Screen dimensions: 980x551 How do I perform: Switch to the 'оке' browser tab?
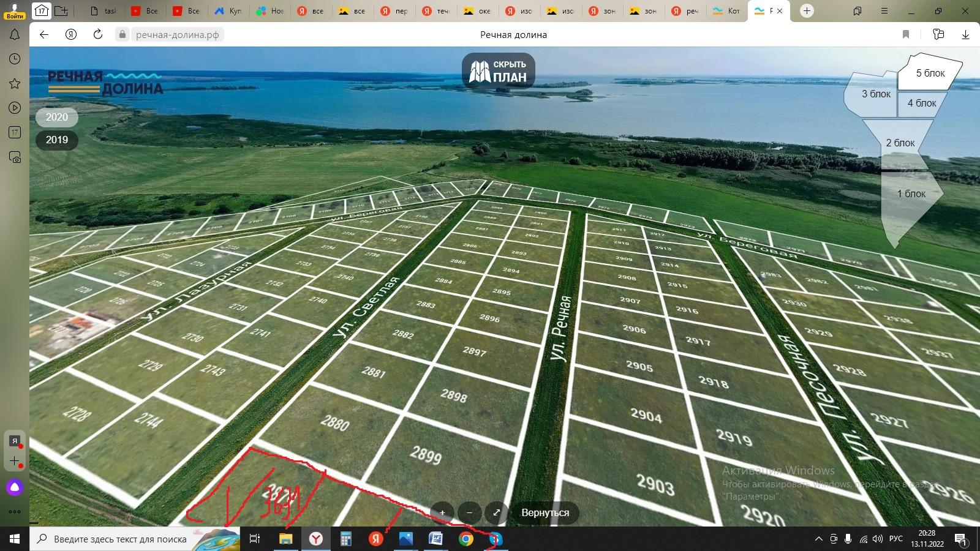tap(478, 11)
